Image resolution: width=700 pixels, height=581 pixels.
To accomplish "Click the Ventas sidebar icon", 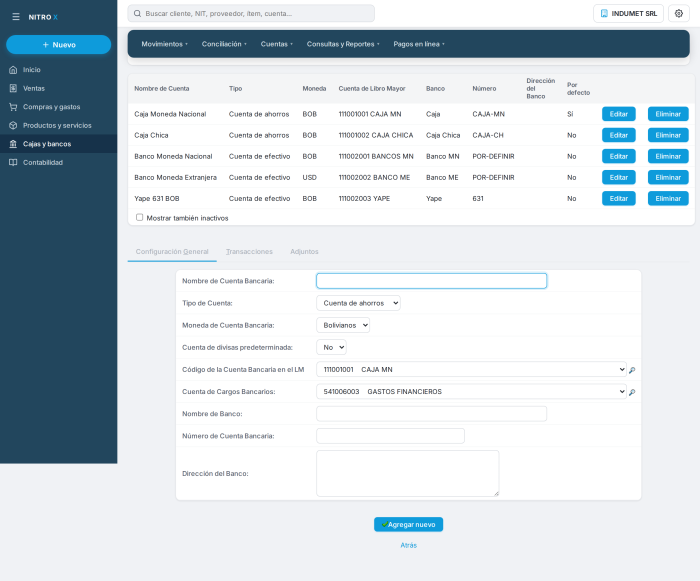I will pyautogui.click(x=13, y=88).
